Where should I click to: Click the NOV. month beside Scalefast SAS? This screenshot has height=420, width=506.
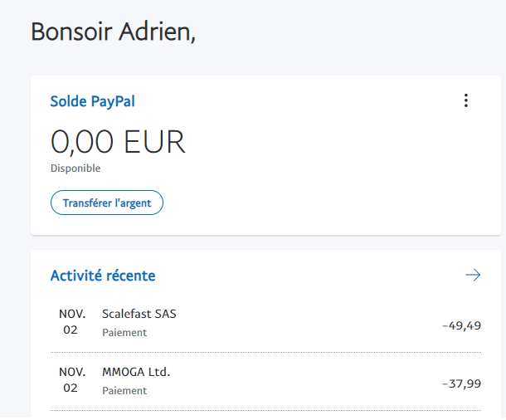(72, 315)
